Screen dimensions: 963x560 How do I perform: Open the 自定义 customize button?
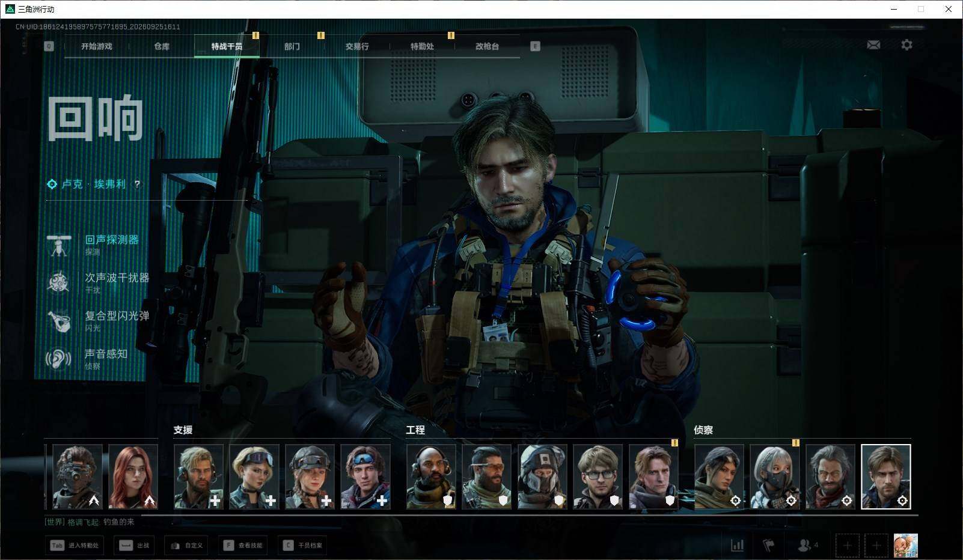[x=186, y=545]
